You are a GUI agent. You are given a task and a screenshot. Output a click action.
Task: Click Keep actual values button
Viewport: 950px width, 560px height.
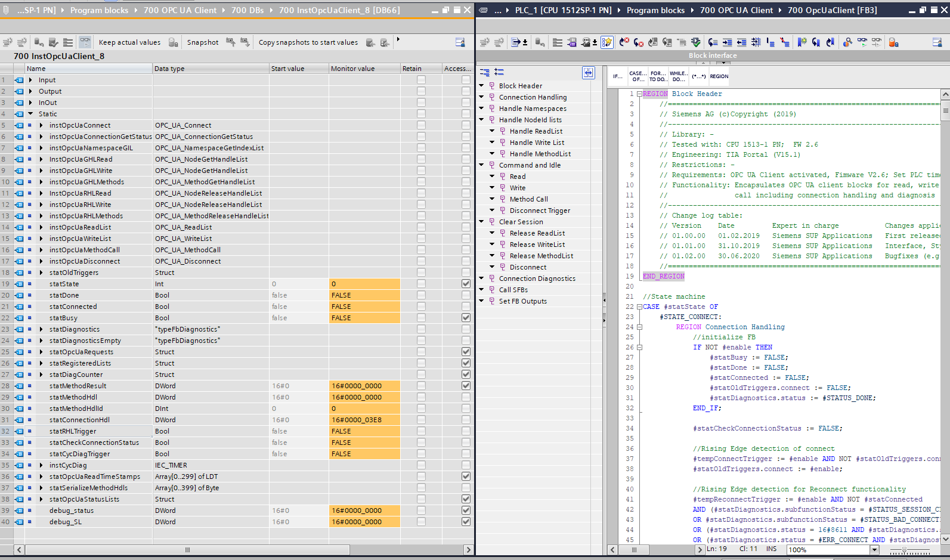point(129,42)
